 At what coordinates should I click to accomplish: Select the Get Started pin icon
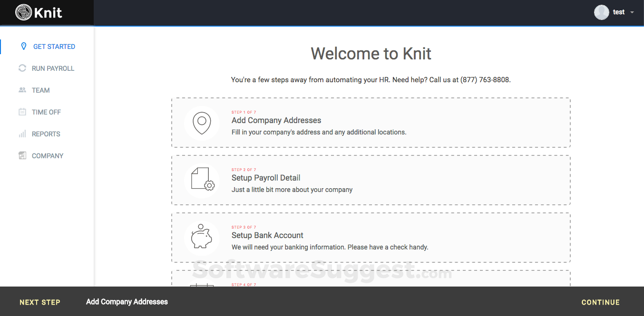pos(23,46)
